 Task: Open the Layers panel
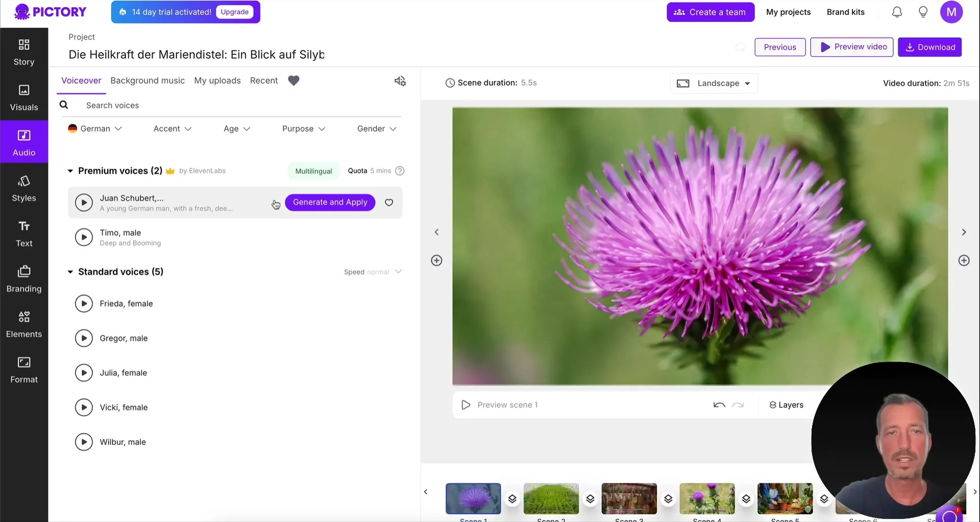click(x=786, y=405)
